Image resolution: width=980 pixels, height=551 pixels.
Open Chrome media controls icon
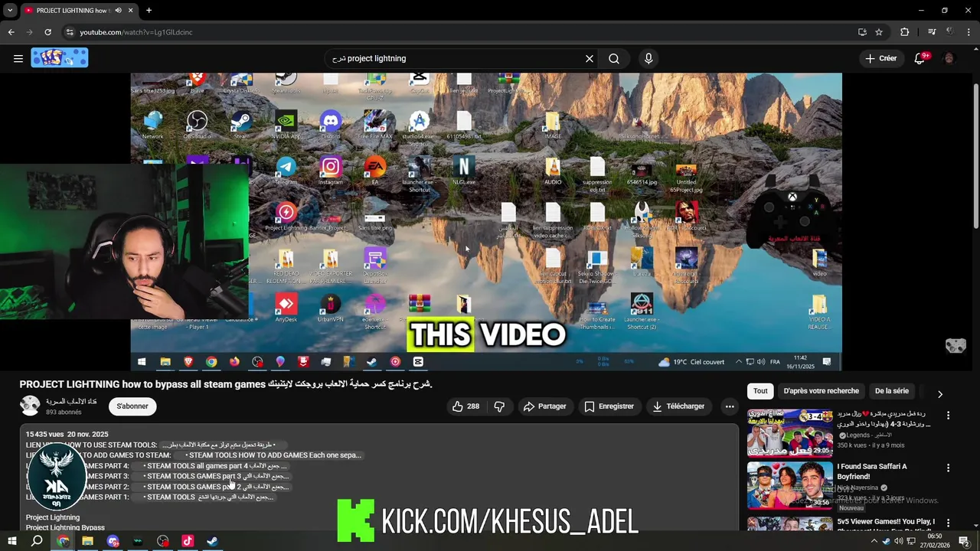coord(932,32)
